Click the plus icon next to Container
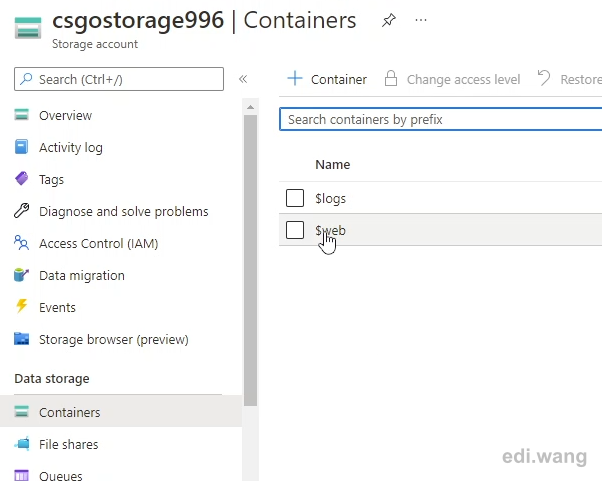 (295, 78)
